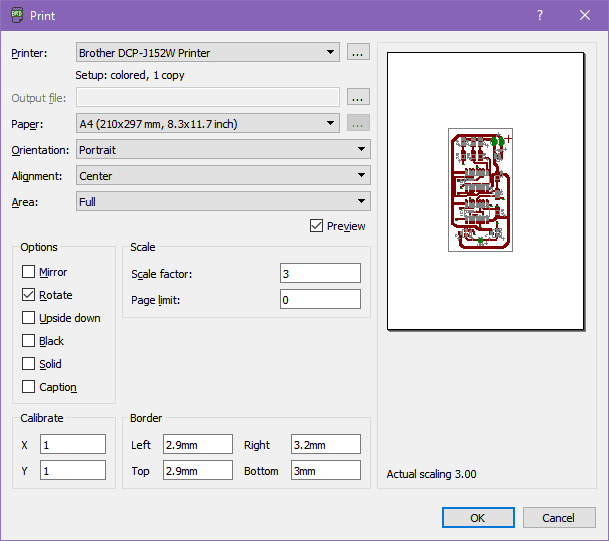
Task: Expand the Alignment dropdown
Action: point(223,175)
